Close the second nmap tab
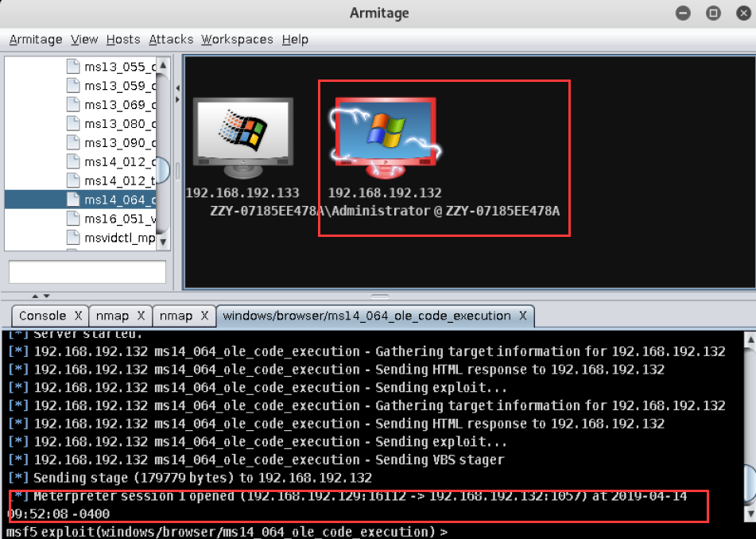 pyautogui.click(x=204, y=316)
